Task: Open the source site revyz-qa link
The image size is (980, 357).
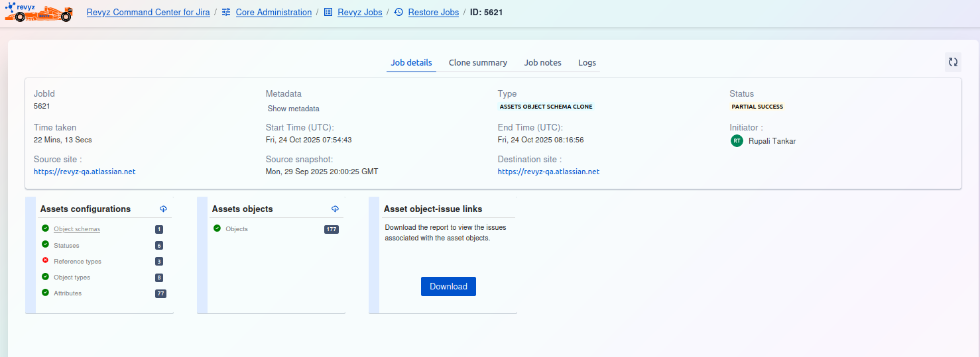Action: [84, 172]
